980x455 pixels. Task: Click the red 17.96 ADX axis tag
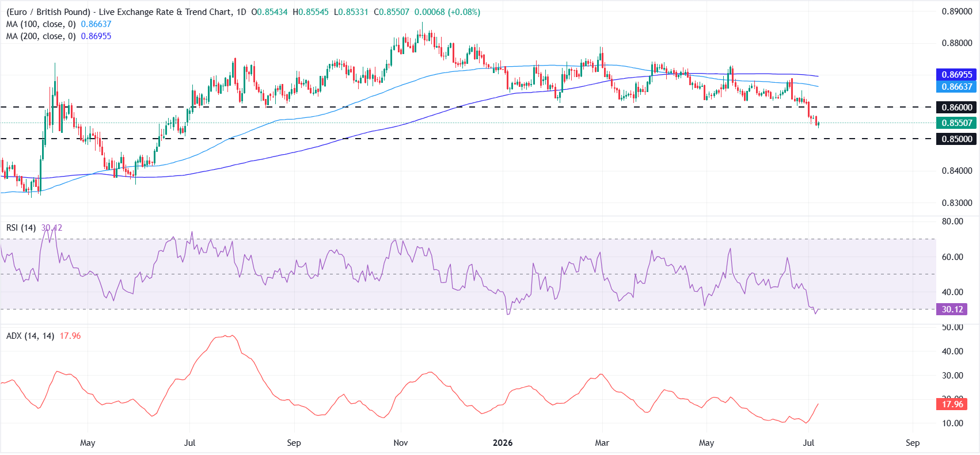[x=952, y=404]
